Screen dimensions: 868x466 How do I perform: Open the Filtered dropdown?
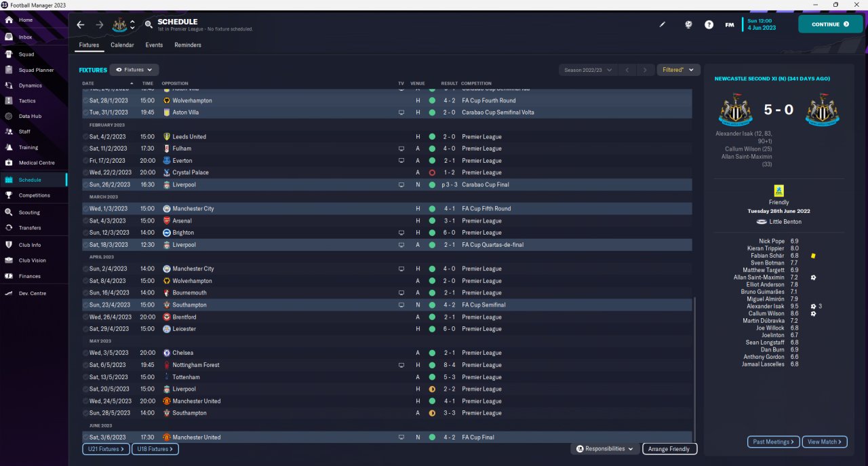coord(678,70)
